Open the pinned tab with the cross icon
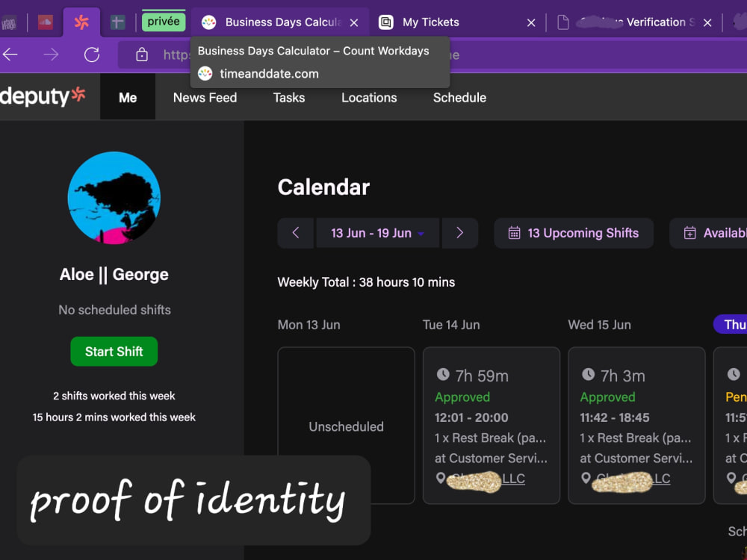 (117, 22)
